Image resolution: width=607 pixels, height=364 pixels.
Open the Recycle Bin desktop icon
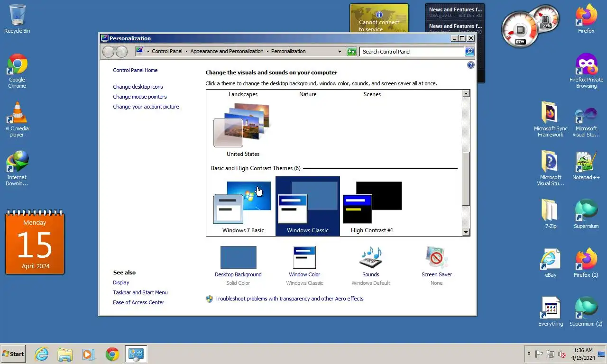point(17,19)
